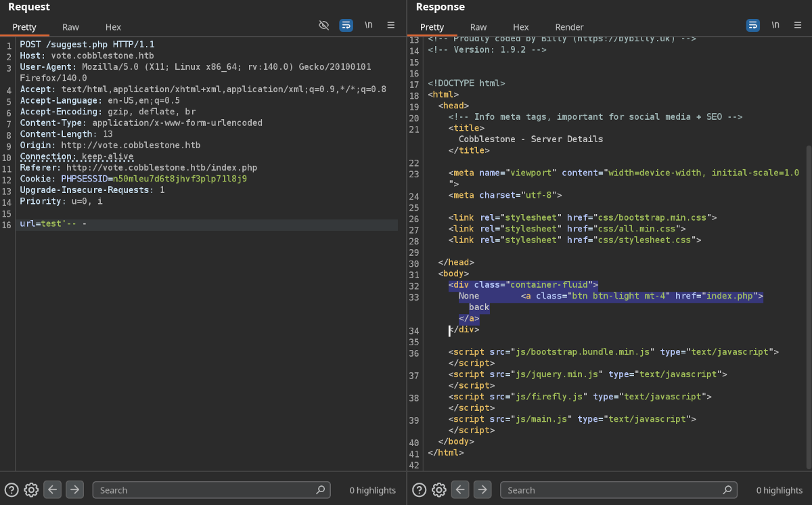The image size is (812, 505).
Task: Click Priority: u=0, i header
Action: coord(61,202)
